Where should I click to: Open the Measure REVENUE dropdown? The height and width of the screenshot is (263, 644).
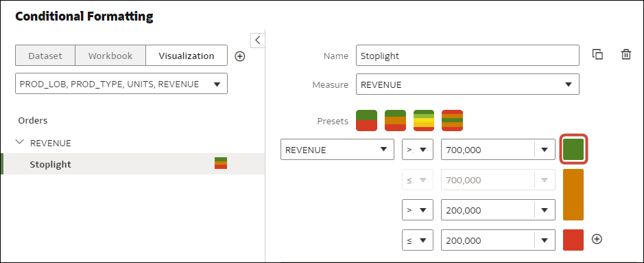[x=467, y=84]
